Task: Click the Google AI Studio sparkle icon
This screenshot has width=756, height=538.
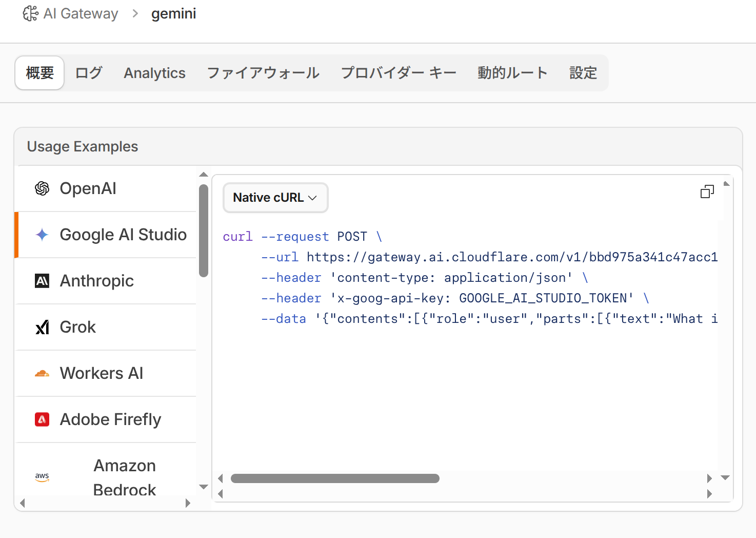Action: pyautogui.click(x=42, y=235)
